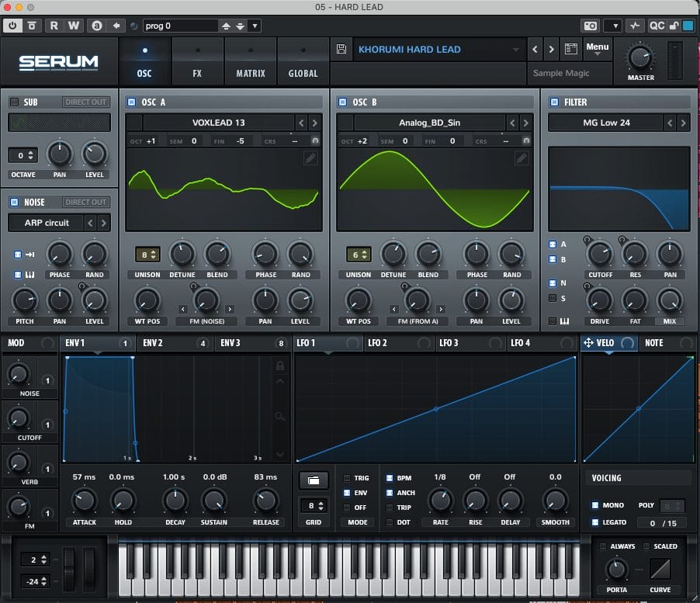Click the filter MIX label button
This screenshot has width=700, height=603.
[669, 321]
